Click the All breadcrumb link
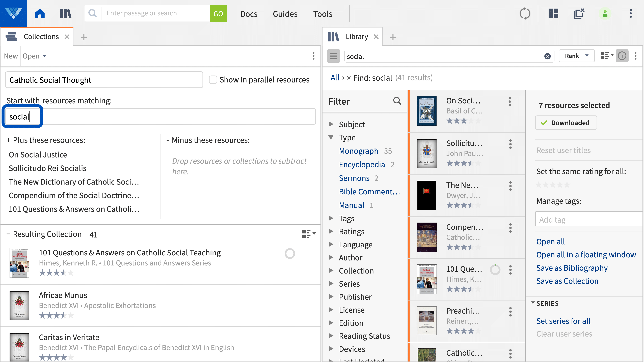 (335, 78)
